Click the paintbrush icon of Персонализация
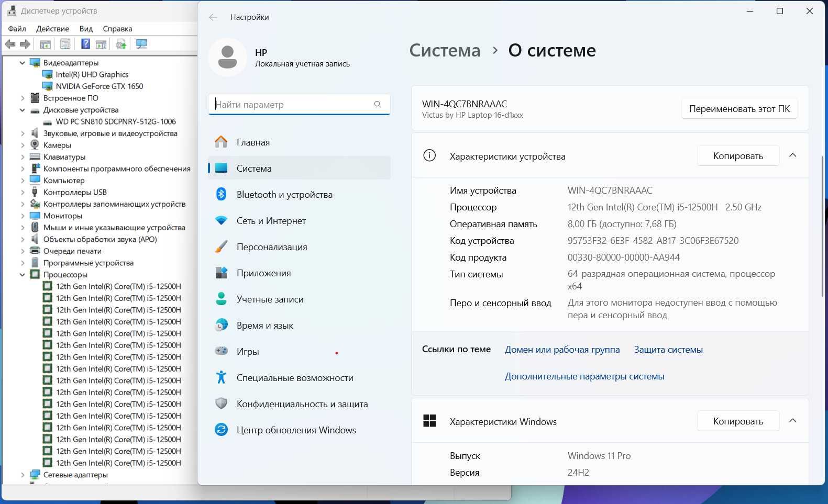The image size is (828, 504). (221, 247)
